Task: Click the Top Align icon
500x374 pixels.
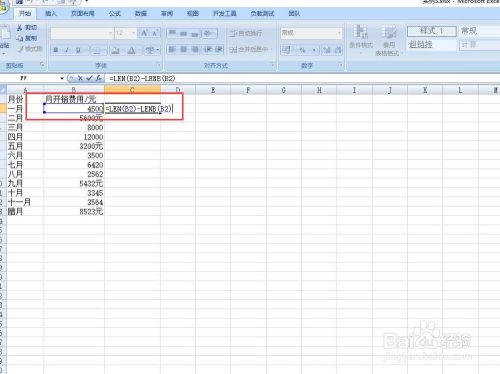Action: click(x=172, y=33)
